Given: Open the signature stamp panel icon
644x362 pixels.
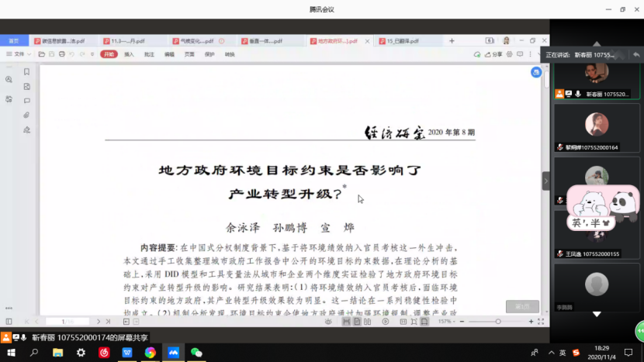Looking at the screenshot, I should (x=26, y=130).
